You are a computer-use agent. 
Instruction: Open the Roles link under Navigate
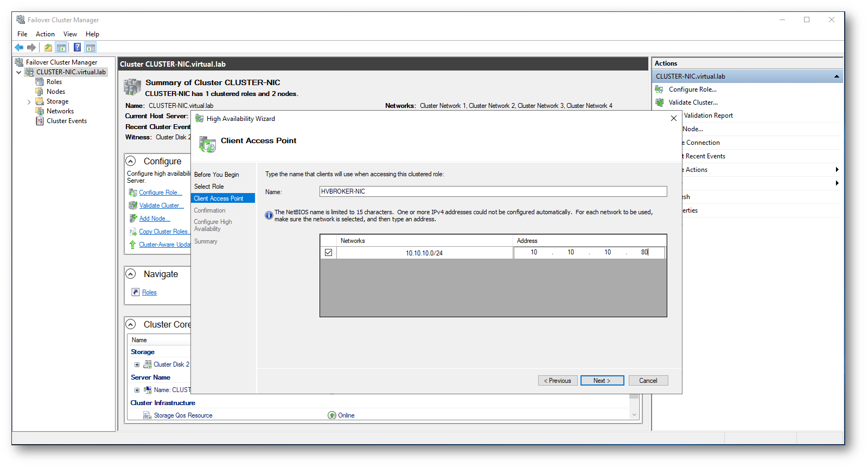149,292
